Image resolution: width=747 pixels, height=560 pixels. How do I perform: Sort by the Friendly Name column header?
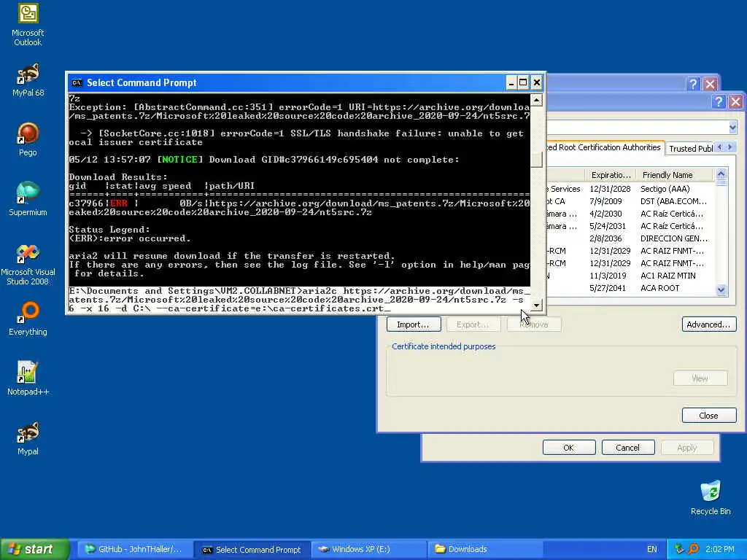click(x=675, y=175)
